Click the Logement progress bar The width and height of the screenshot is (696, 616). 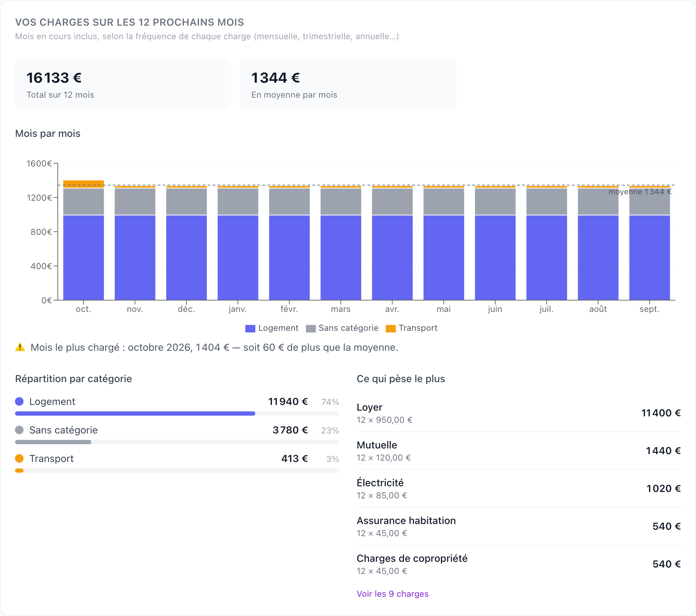coord(177,414)
